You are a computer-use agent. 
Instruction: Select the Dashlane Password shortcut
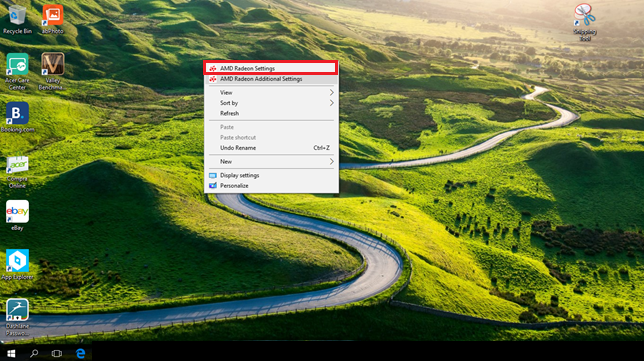pyautogui.click(x=17, y=317)
